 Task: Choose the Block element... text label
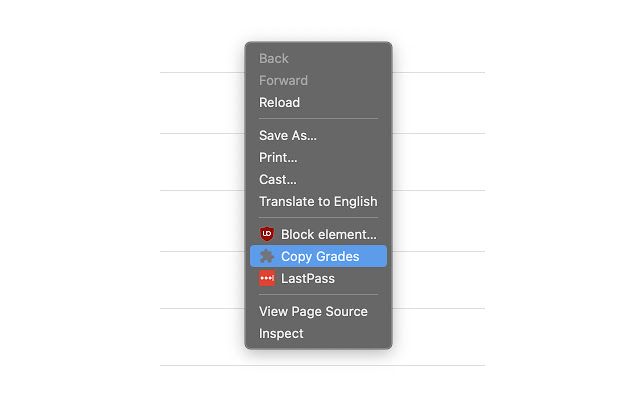coord(328,234)
